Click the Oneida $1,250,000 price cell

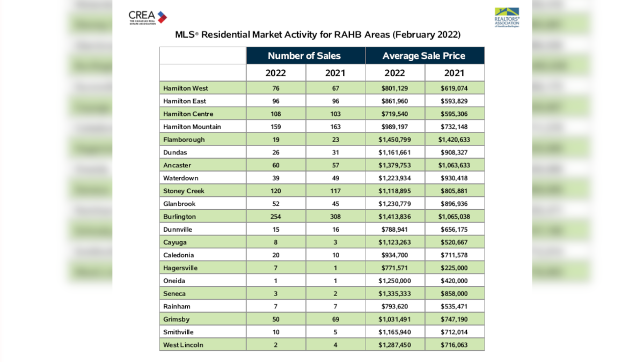coord(395,280)
